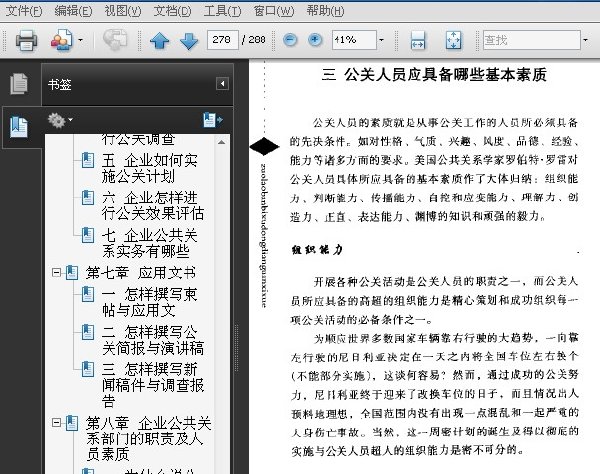Screen dimensions: 600x474
Task: Open the 文档(D) menu
Action: (172, 11)
